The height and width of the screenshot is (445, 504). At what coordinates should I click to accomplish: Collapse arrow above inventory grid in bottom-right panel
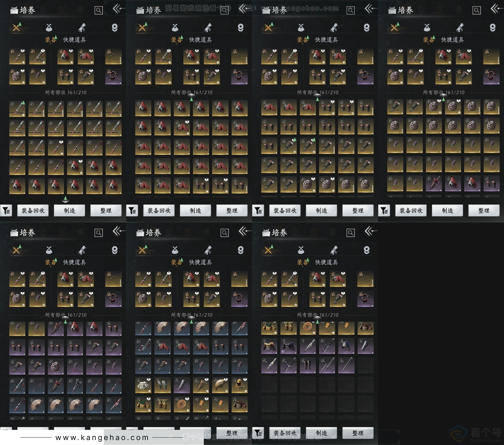coord(317,320)
